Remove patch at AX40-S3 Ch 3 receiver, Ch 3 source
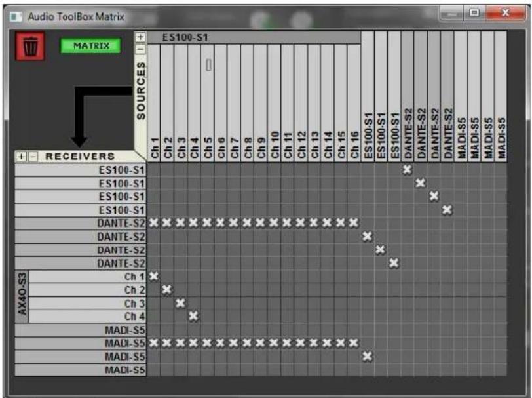Image resolution: width=532 pixels, height=398 pixels. pyautogui.click(x=180, y=303)
